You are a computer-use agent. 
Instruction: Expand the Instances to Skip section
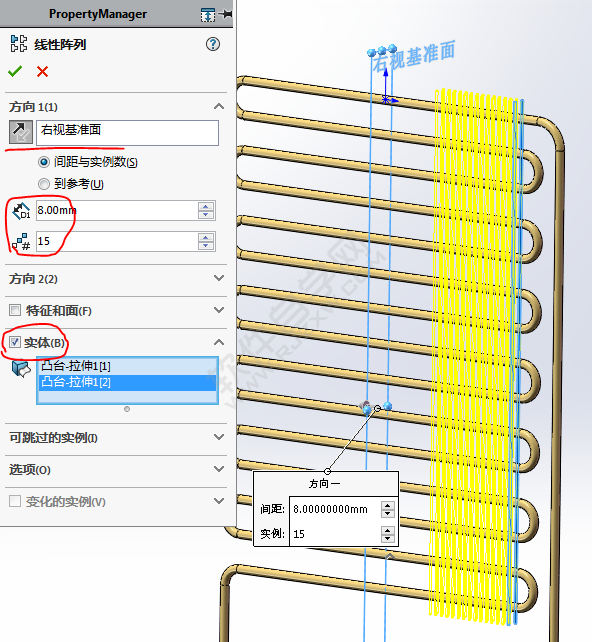[219, 437]
